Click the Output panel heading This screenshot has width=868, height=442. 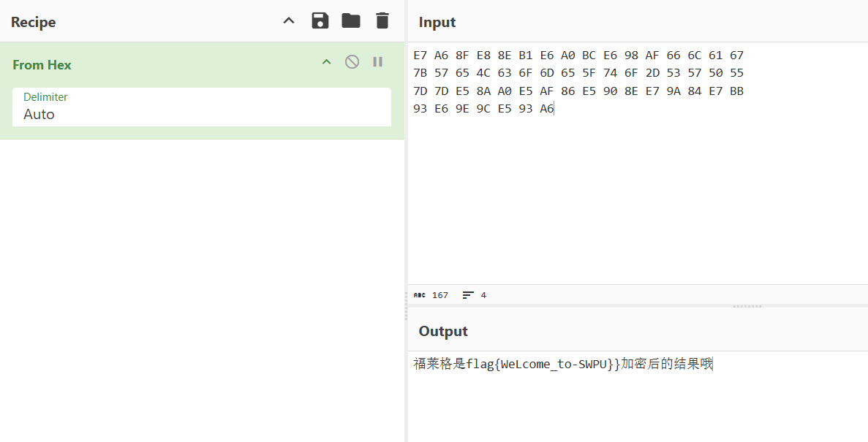[443, 331]
